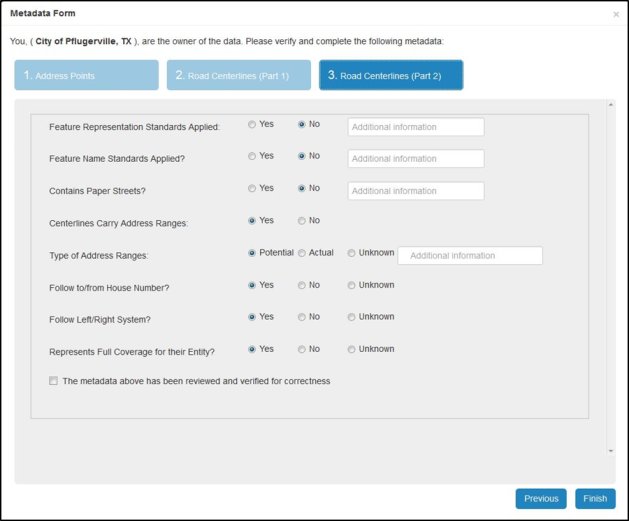Select Actual for Type of Address Ranges

302,253
